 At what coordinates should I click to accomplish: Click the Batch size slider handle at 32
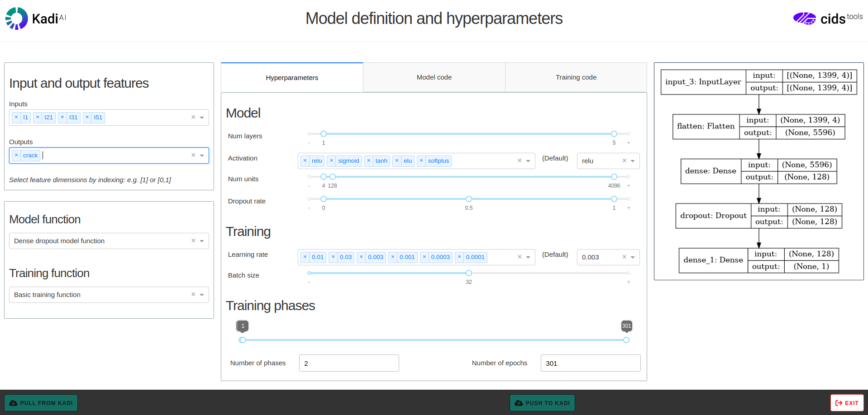click(x=469, y=273)
